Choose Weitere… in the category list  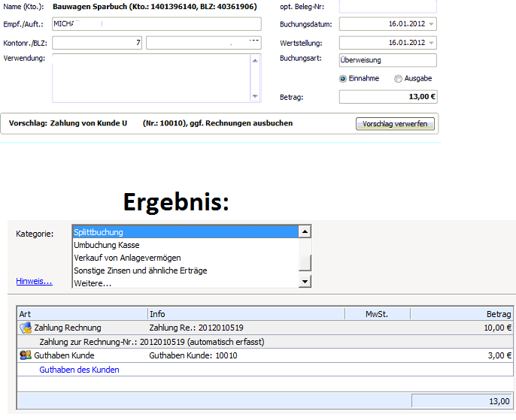(185, 283)
